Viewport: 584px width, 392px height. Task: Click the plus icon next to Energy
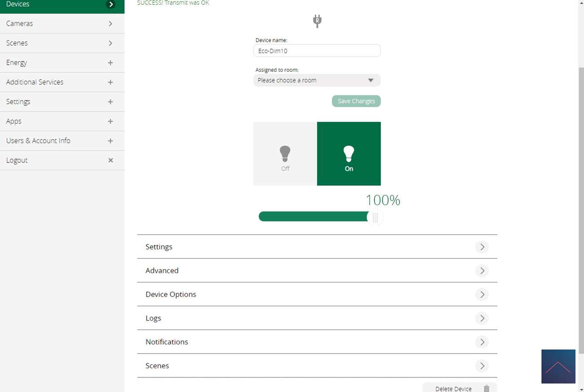coord(111,63)
